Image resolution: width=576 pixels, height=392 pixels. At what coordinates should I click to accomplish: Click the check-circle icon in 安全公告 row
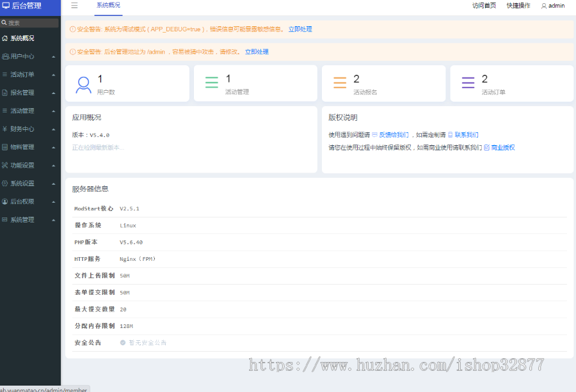123,343
